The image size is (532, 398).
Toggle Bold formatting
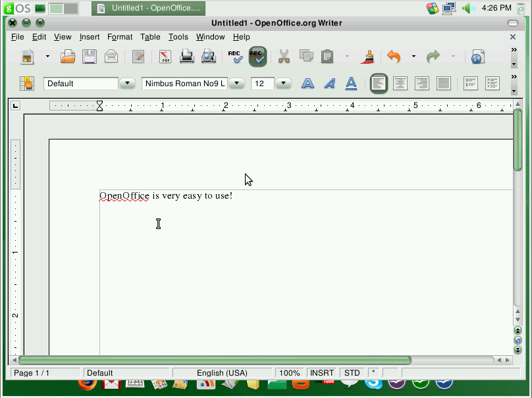click(307, 84)
